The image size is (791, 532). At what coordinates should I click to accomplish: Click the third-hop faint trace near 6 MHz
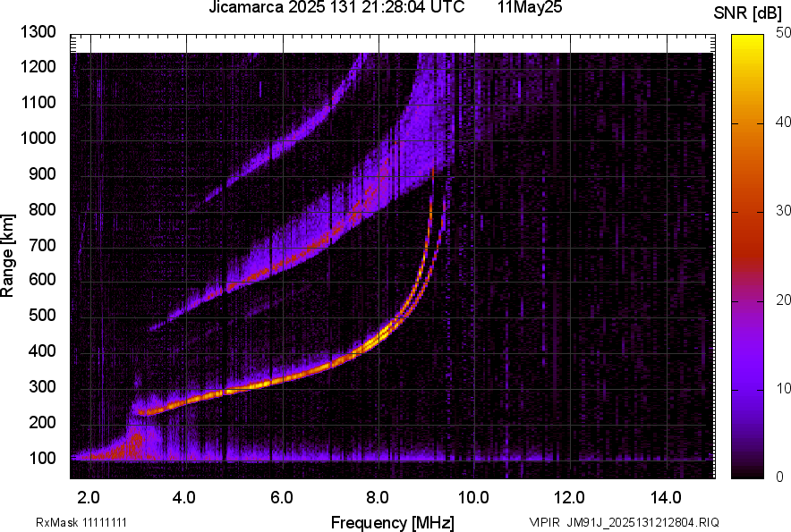click(283, 143)
